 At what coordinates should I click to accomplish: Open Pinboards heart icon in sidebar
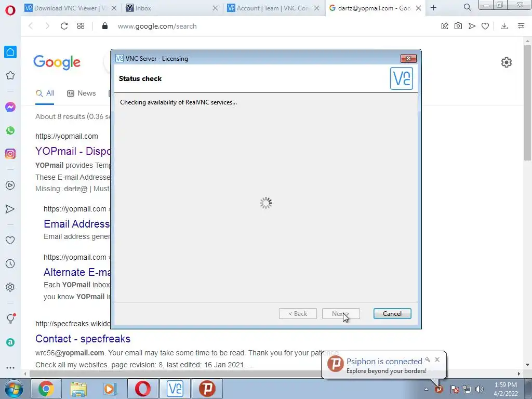pyautogui.click(x=10, y=240)
